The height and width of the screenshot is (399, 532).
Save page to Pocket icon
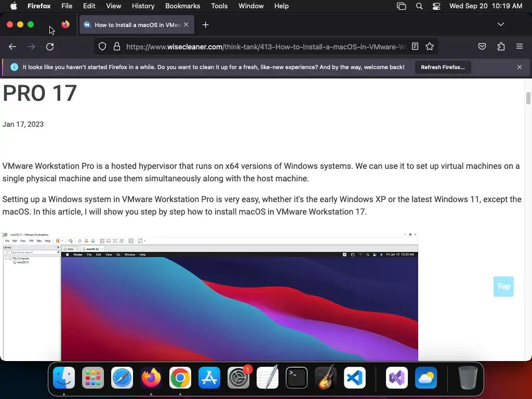[482, 46]
